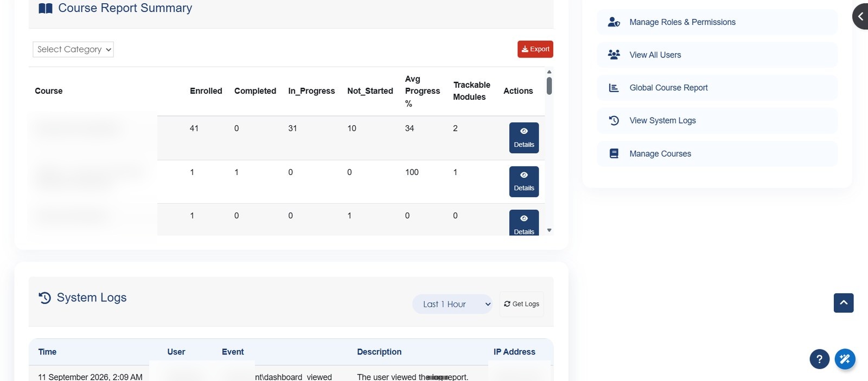Click the avg progress value 100
The image size is (868, 381).
(x=412, y=172)
